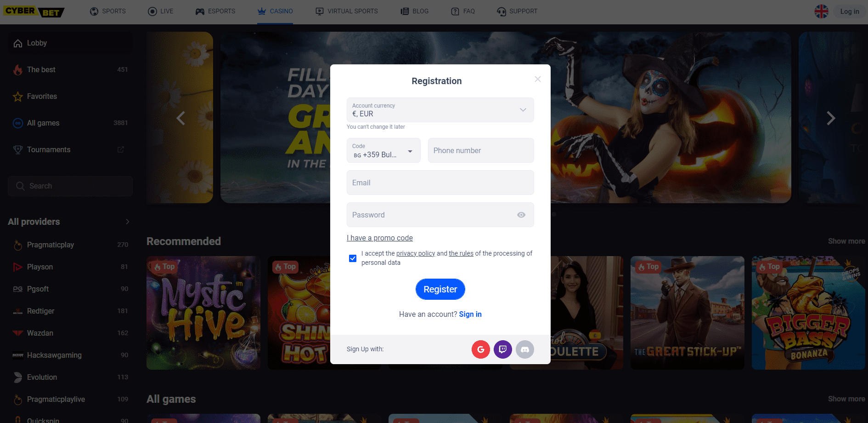The height and width of the screenshot is (423, 868).
Task: Go to previous banner slide arrow
Action: tap(181, 118)
